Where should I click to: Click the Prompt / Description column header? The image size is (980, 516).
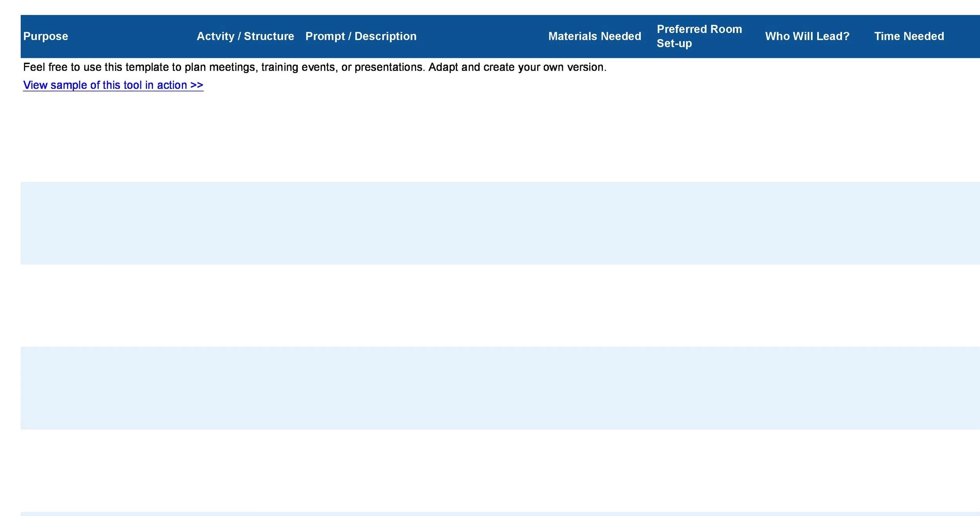(361, 36)
